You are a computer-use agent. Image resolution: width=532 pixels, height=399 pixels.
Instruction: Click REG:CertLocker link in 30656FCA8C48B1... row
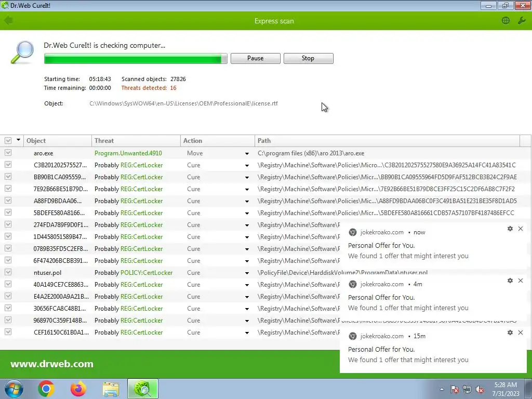click(x=141, y=309)
